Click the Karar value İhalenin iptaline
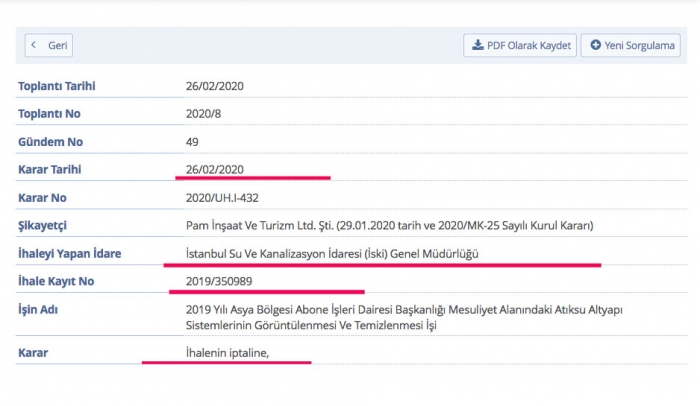 point(228,353)
